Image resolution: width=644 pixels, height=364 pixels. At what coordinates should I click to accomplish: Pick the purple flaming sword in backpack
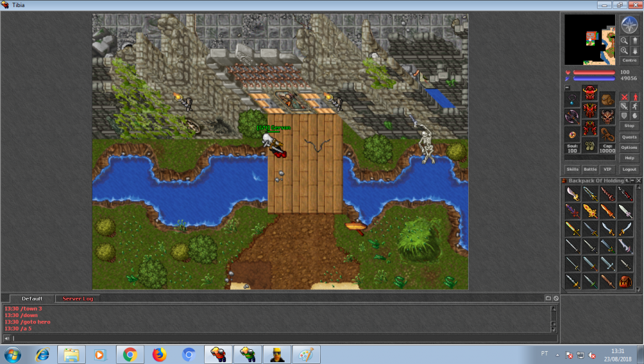point(572,211)
